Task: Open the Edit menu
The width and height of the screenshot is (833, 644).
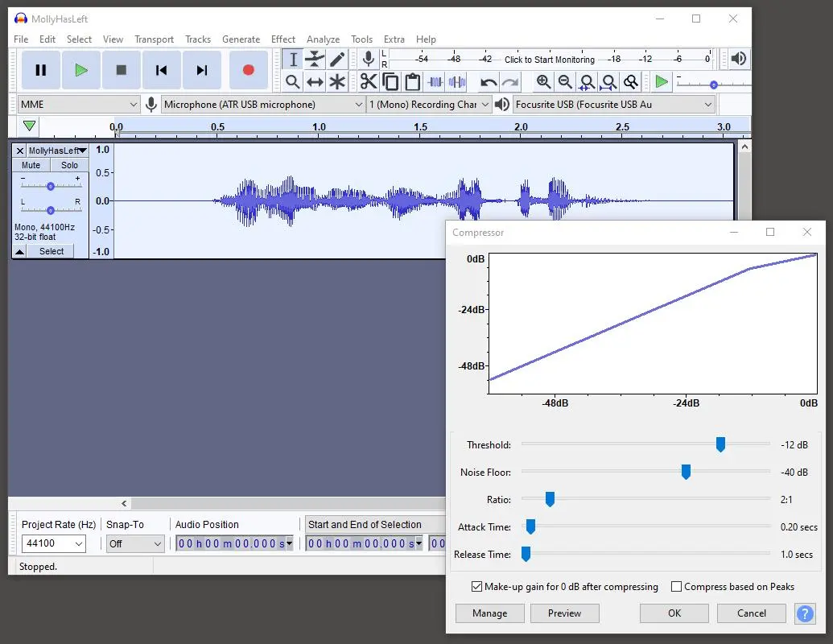Action: [x=47, y=39]
